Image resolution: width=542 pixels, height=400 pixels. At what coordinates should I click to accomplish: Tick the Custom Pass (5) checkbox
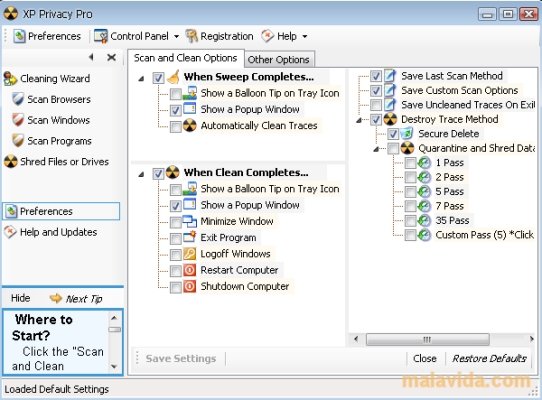pyautogui.click(x=410, y=235)
